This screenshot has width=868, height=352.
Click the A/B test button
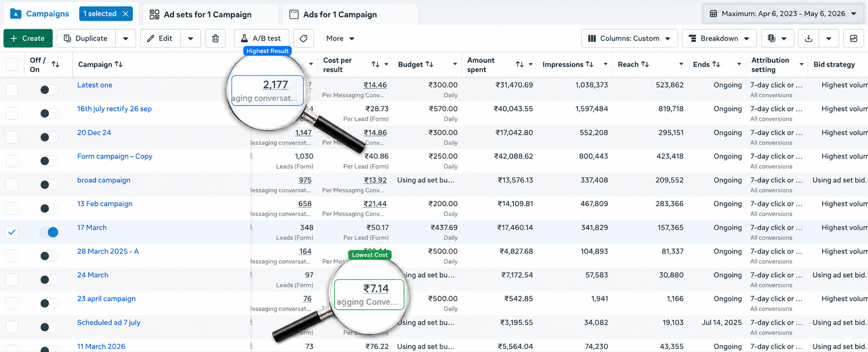[x=261, y=38]
